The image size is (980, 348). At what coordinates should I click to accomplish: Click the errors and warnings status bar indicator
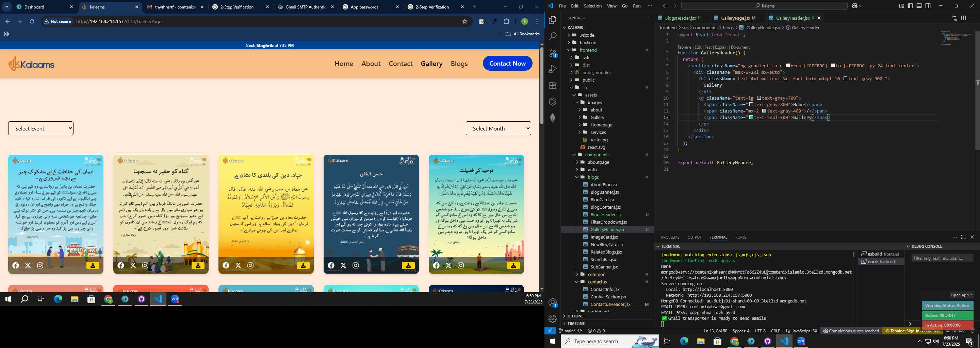(596, 331)
